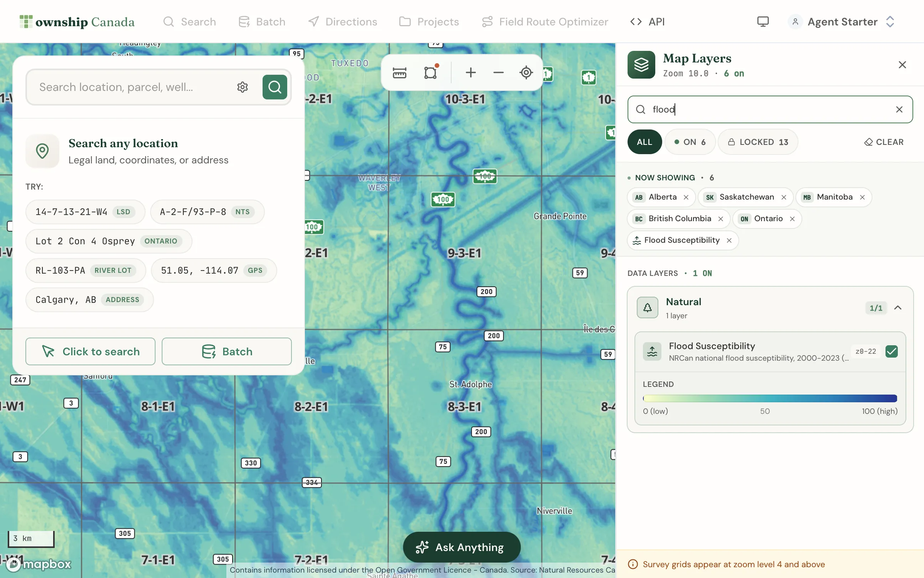Remove the British Columbia layer chip

(720, 219)
